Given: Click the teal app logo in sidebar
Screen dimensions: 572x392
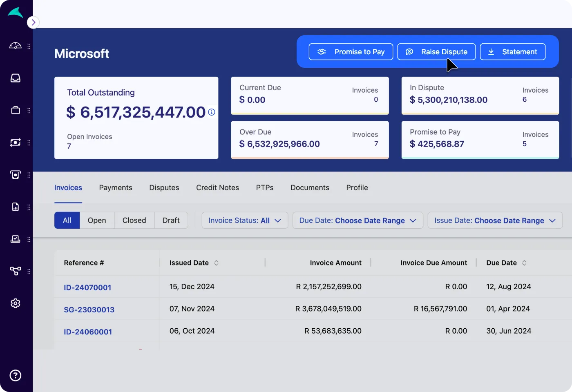Looking at the screenshot, I should point(16,13).
